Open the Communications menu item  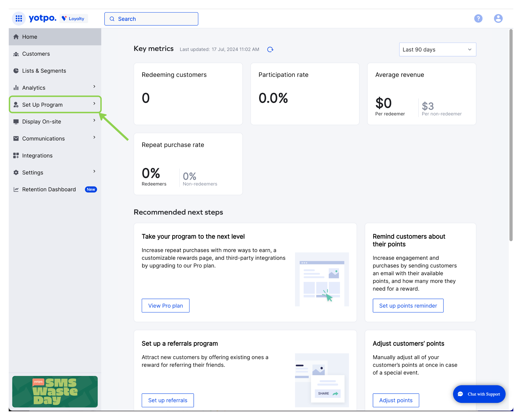point(55,138)
